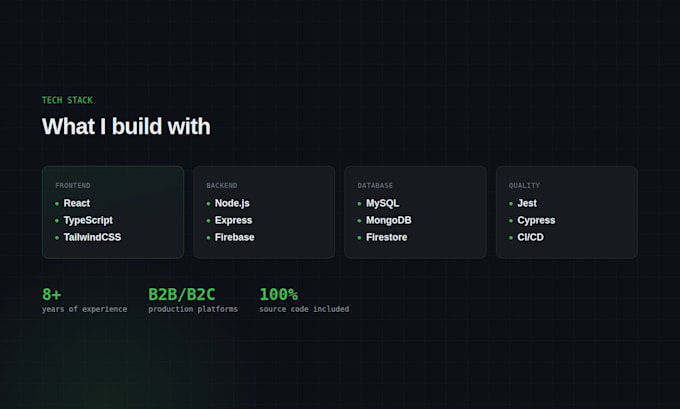Click the DATABASE card heading
The height and width of the screenshot is (409, 680).
(375, 186)
